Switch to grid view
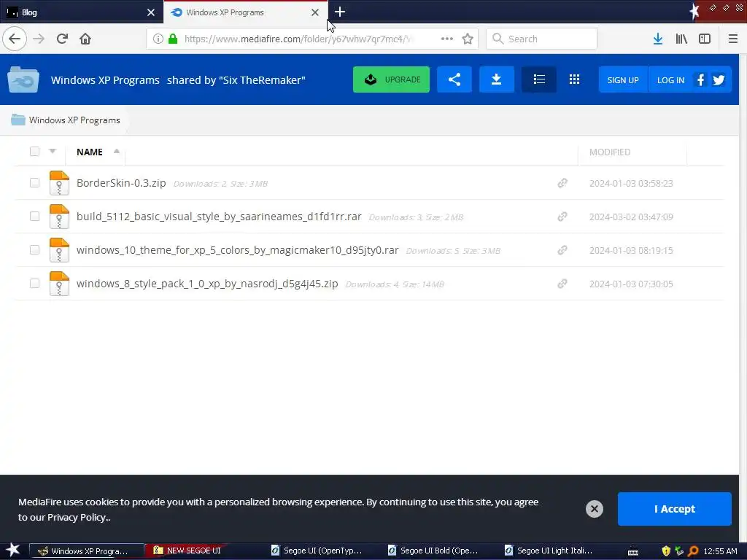This screenshot has width=747, height=560. coord(575,79)
